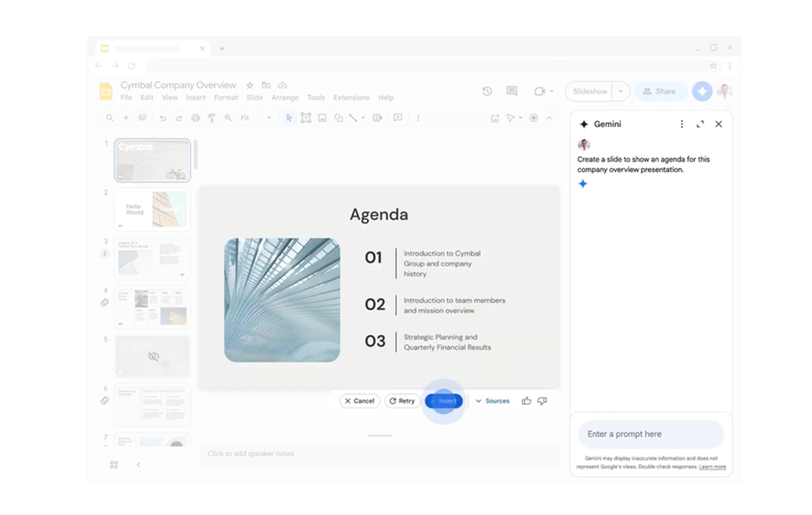Open the Arrange menu
The width and height of the screenshot is (812, 515).
285,98
